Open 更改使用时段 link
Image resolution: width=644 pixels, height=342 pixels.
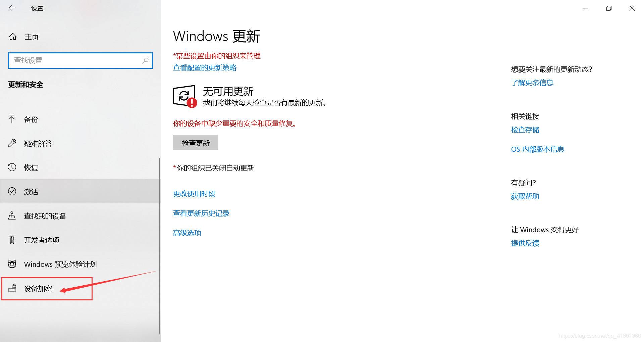194,194
